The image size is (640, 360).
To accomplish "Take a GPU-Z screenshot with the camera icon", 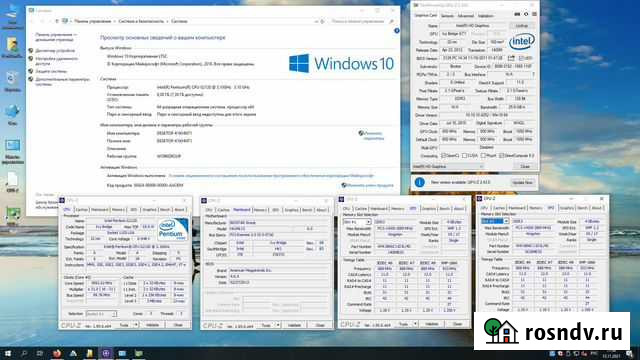I will pyautogui.click(x=517, y=14).
